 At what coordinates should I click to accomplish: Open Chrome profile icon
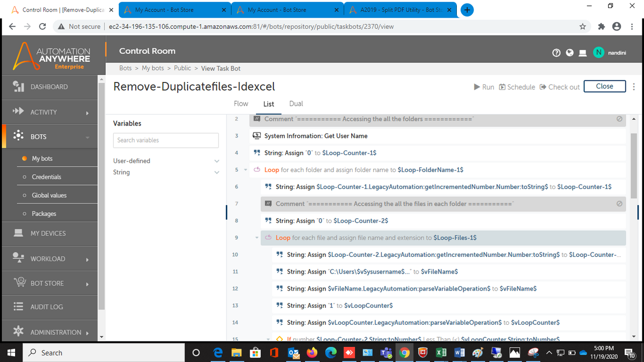coord(616,27)
